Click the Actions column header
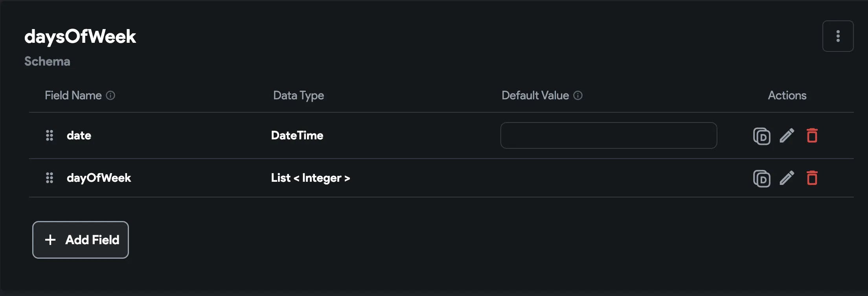 pyautogui.click(x=787, y=95)
